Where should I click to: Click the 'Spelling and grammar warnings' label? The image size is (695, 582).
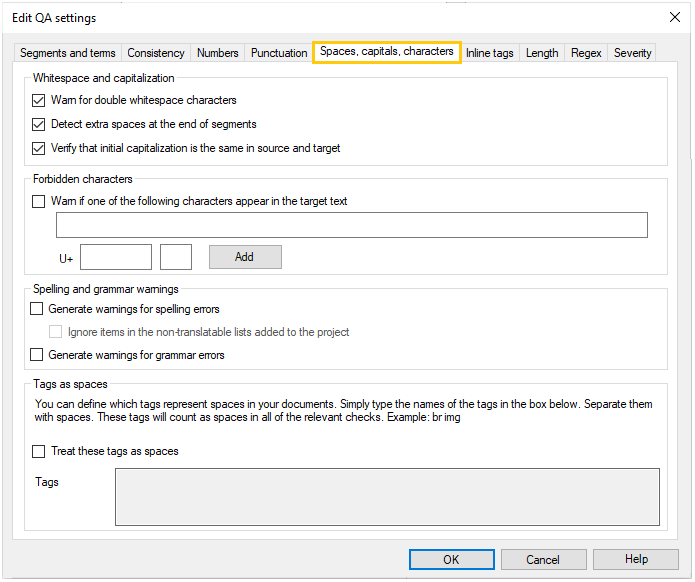pos(105,289)
